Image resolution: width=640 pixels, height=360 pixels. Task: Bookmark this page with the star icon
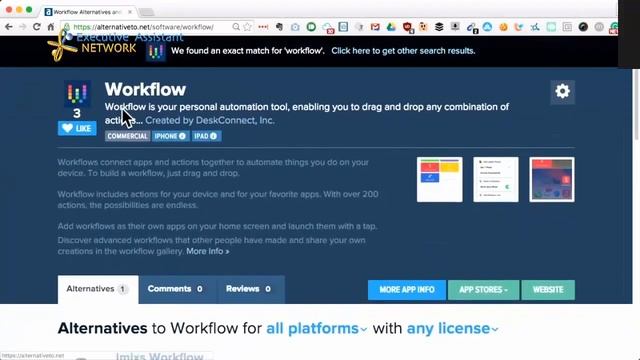247,27
